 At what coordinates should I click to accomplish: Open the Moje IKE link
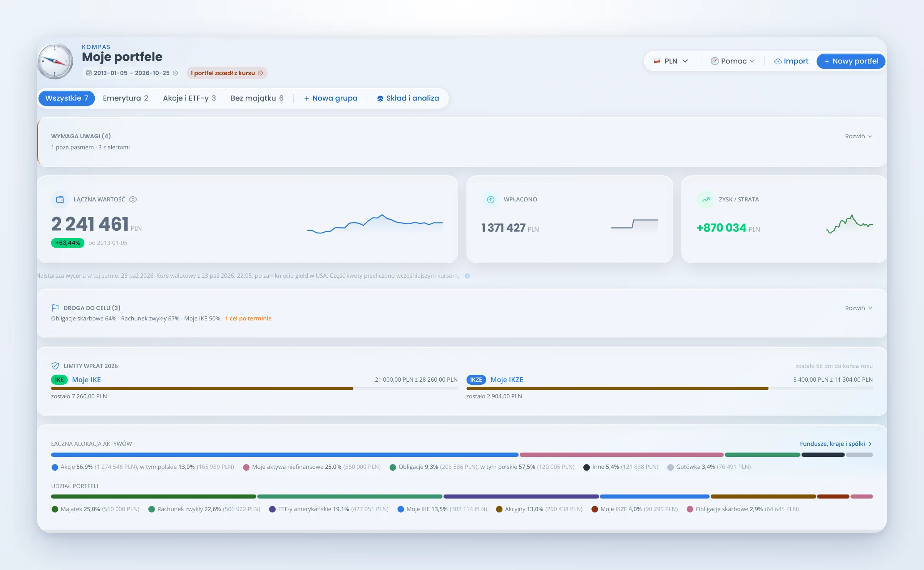click(x=87, y=380)
